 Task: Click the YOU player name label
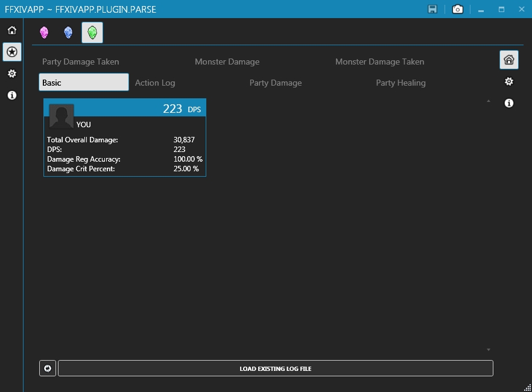pyautogui.click(x=83, y=124)
